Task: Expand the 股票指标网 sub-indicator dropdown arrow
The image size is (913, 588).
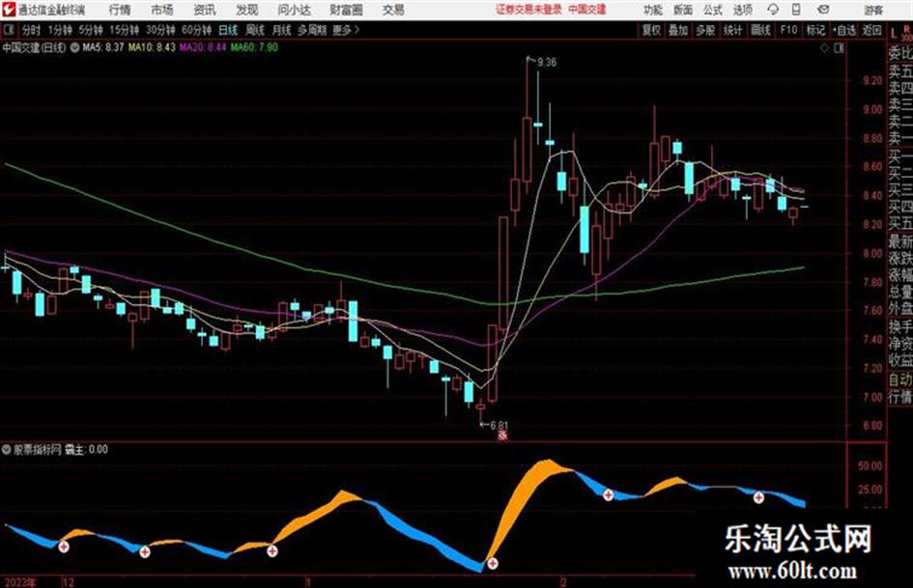Action: 7,449
